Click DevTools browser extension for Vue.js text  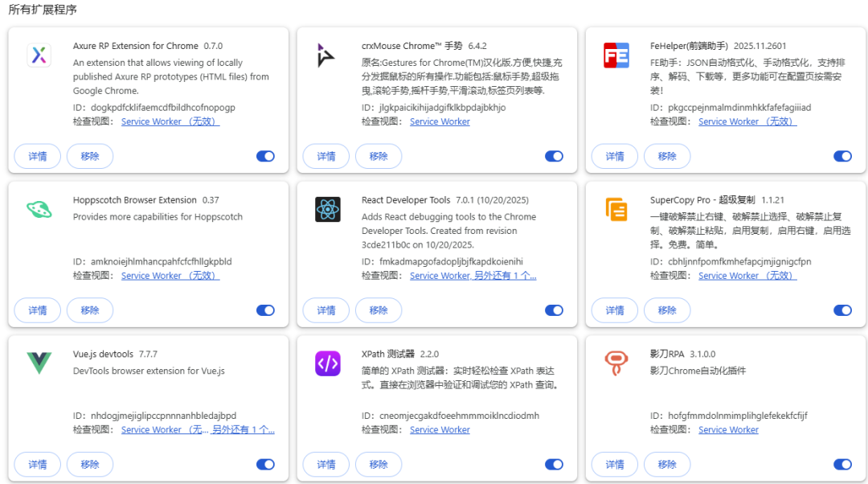click(149, 371)
